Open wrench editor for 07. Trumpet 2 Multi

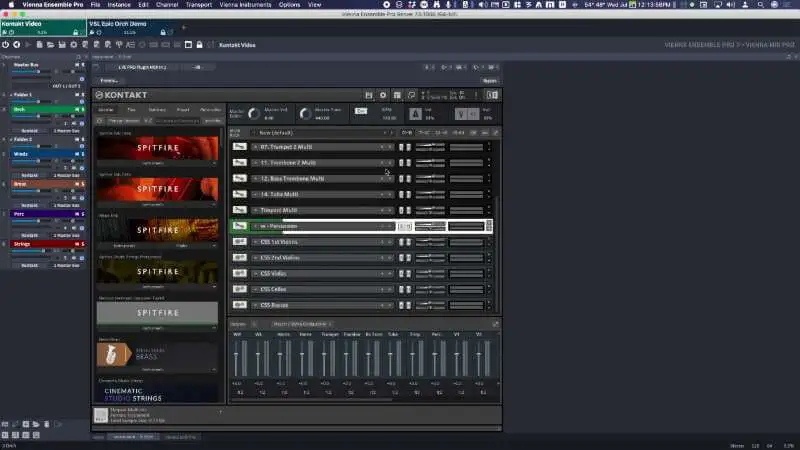tap(239, 147)
